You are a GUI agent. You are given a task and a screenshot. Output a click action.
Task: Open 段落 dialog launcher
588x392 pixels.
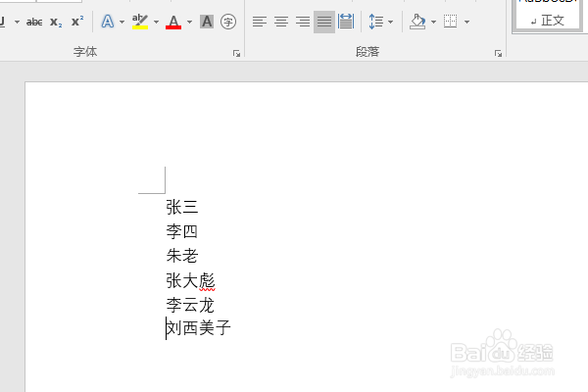pos(498,54)
